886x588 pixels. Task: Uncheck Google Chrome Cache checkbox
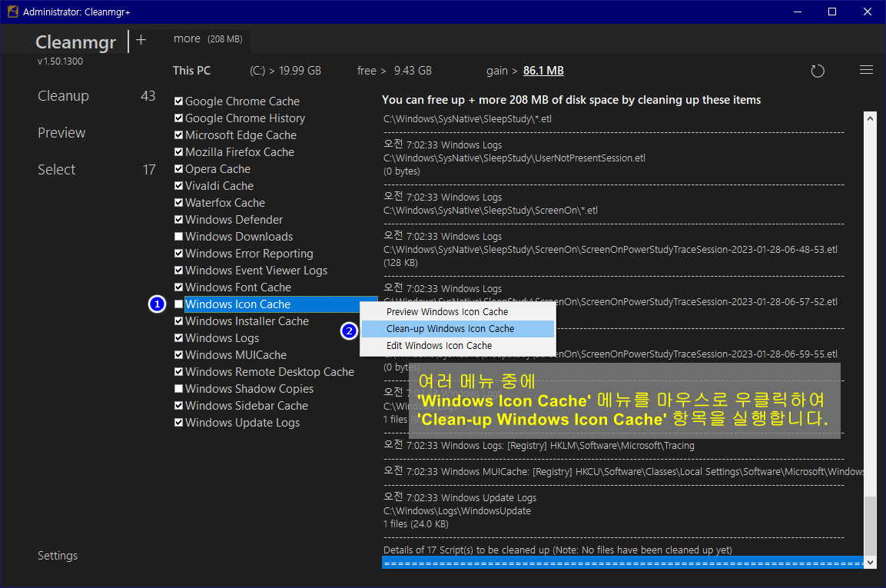point(178,101)
